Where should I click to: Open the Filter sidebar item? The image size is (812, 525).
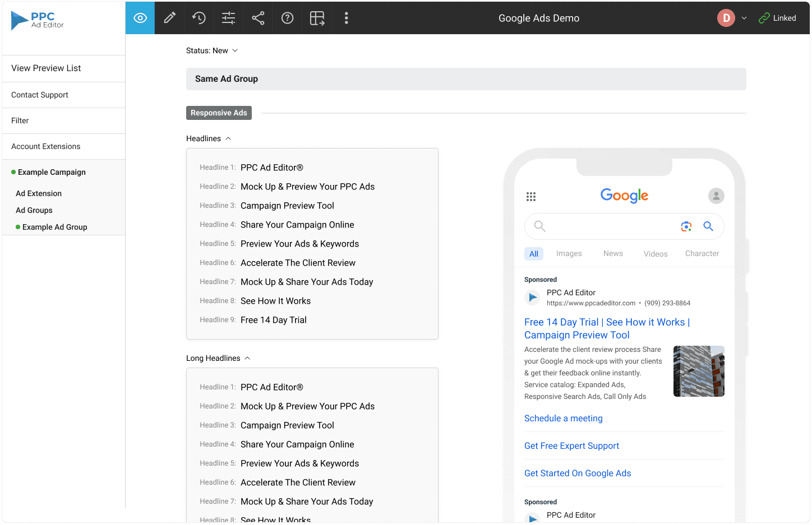click(63, 120)
